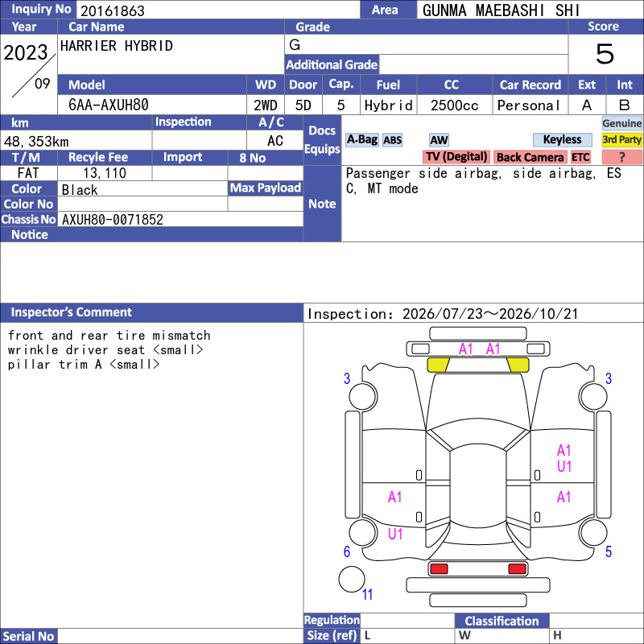
Task: Click the Genuine legend badge
Action: pos(621,123)
